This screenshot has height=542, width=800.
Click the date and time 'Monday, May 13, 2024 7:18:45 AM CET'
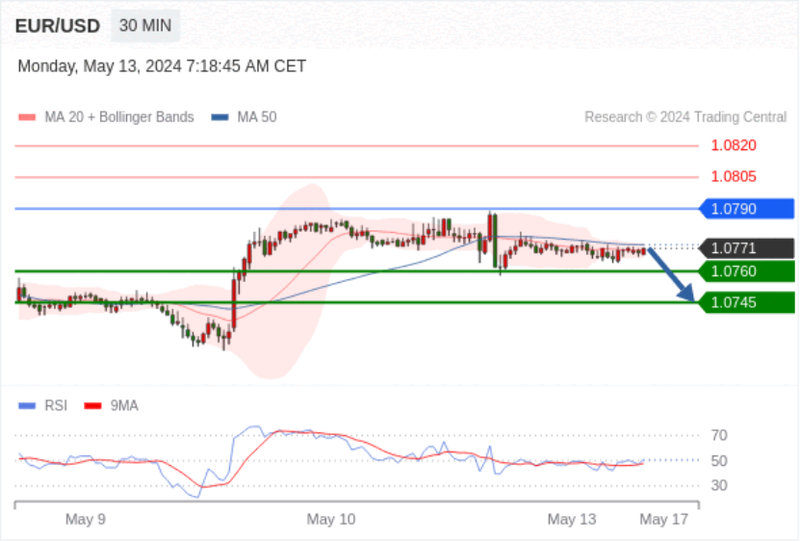pyautogui.click(x=162, y=66)
